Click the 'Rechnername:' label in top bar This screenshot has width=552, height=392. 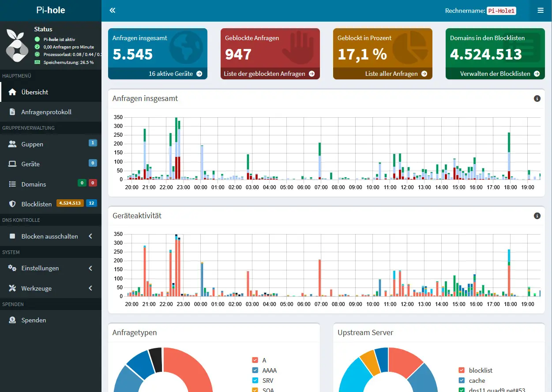465,11
